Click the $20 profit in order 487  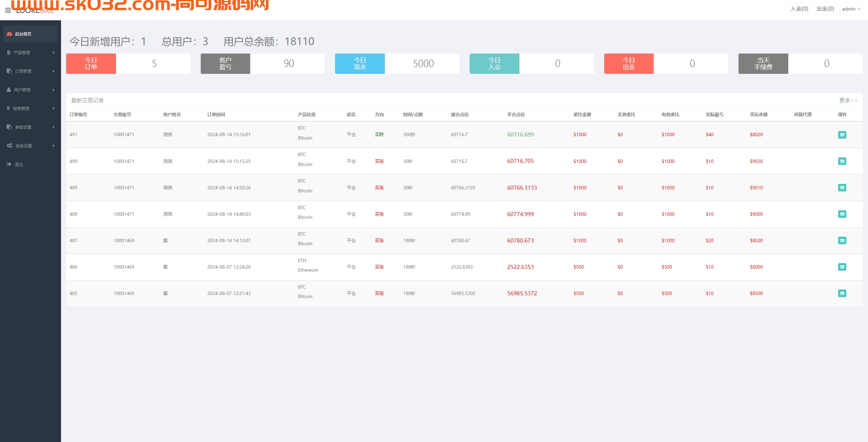coord(710,240)
